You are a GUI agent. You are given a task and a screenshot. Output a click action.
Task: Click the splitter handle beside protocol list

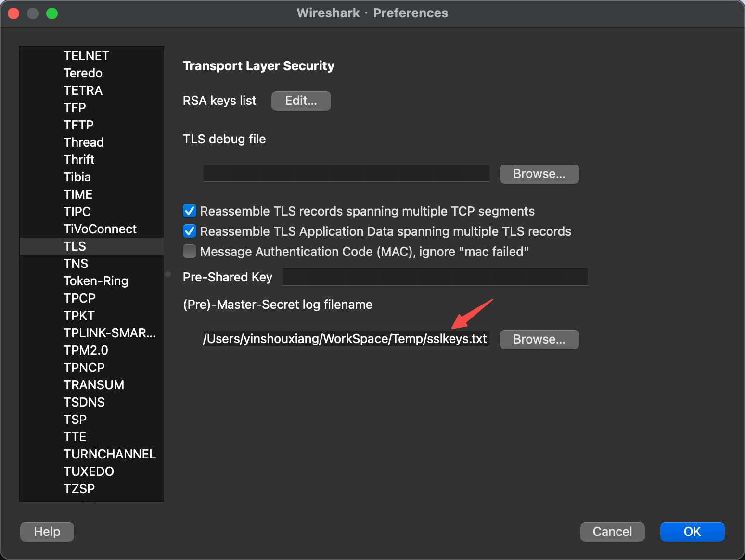coord(168,274)
